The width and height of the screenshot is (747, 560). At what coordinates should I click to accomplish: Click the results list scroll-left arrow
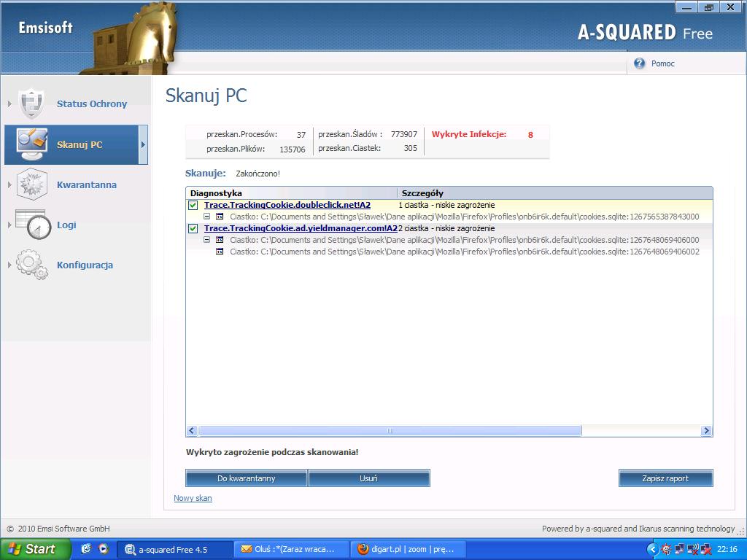(192, 431)
